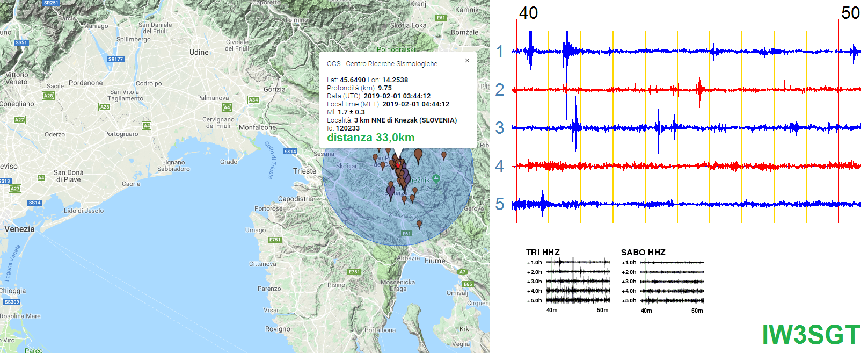Click row number 3 of seismogram traces
The width and height of the screenshot is (868, 353).
(x=500, y=128)
